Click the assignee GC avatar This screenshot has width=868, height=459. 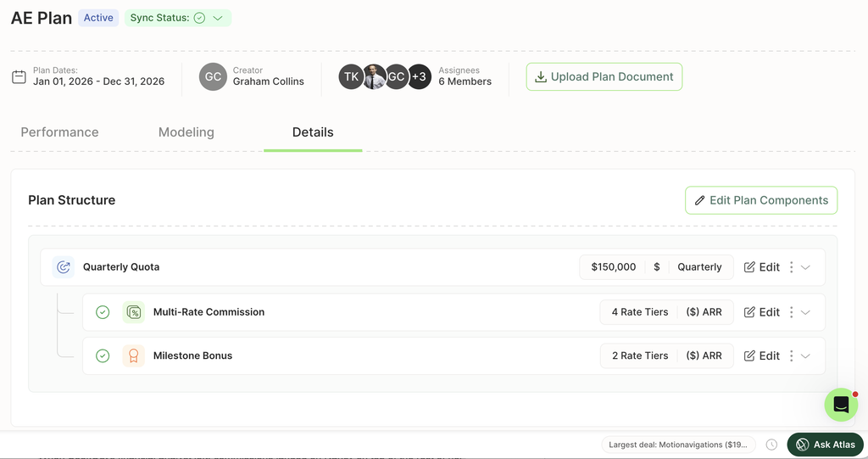click(397, 76)
